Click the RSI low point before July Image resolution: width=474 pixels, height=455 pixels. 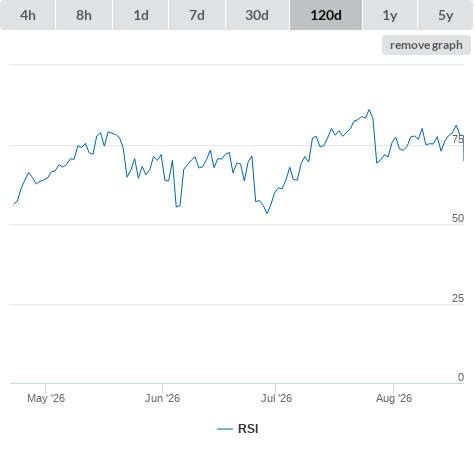coord(267,213)
